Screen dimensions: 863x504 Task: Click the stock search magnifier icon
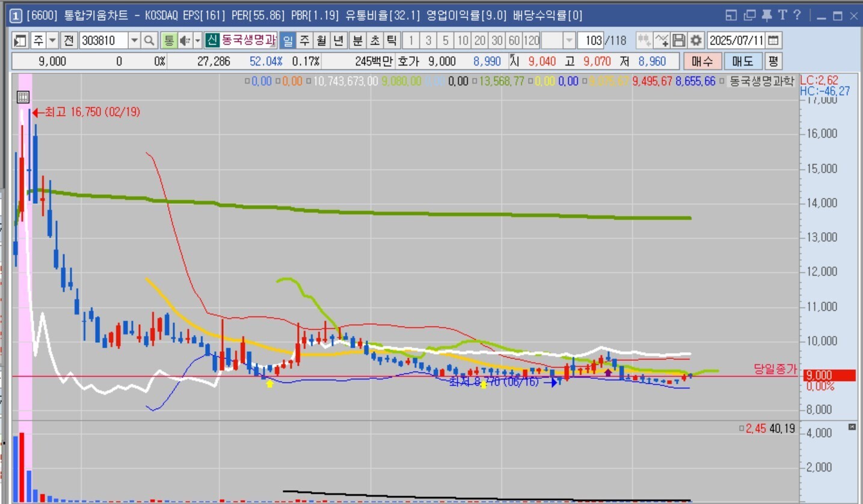[149, 41]
